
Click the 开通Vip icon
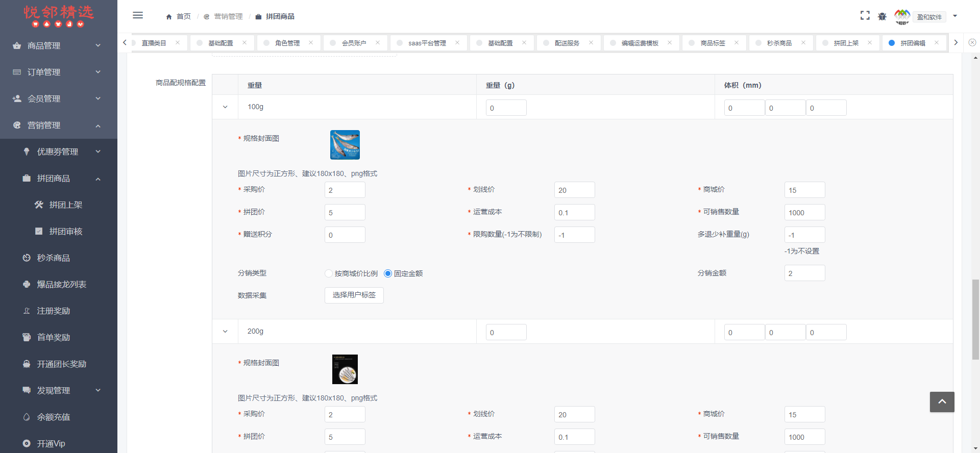pos(27,443)
